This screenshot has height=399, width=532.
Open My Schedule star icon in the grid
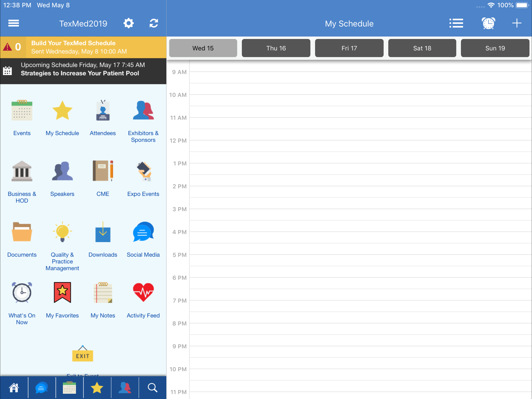coord(62,110)
